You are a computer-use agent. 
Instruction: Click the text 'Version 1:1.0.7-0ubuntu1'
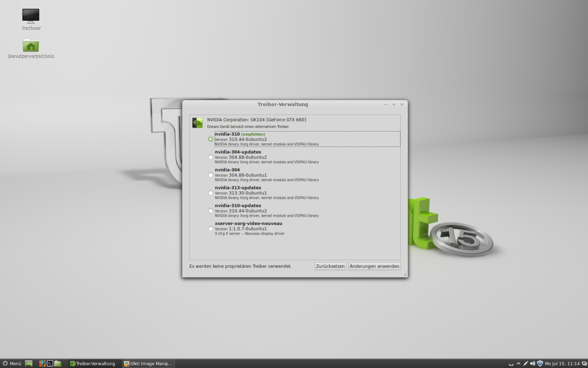click(x=241, y=229)
